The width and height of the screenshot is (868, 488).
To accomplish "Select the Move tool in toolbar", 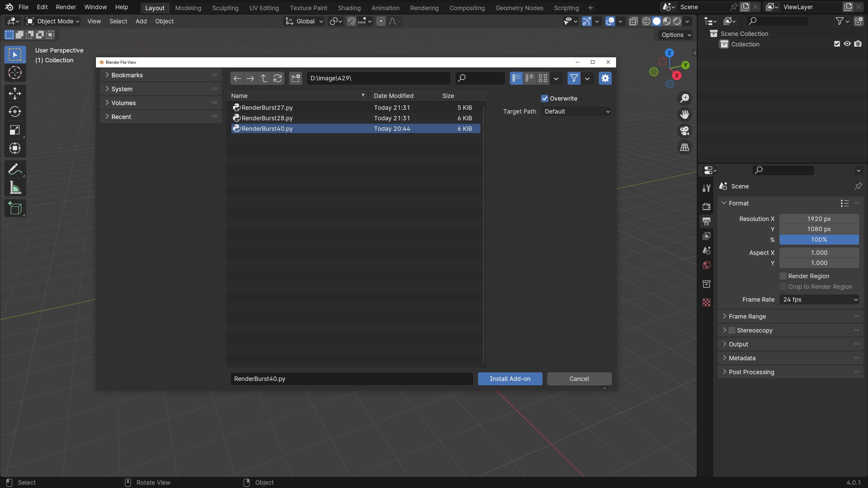I will [15, 94].
